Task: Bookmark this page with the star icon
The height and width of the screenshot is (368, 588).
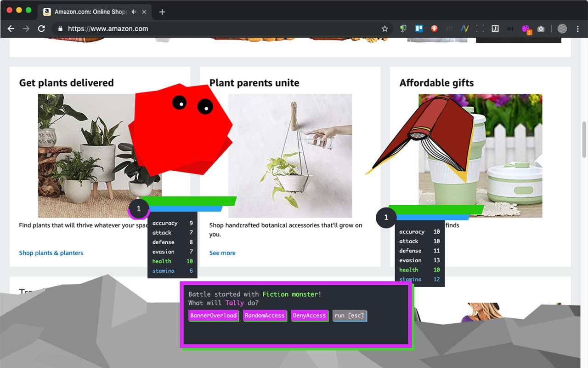Action: (385, 29)
